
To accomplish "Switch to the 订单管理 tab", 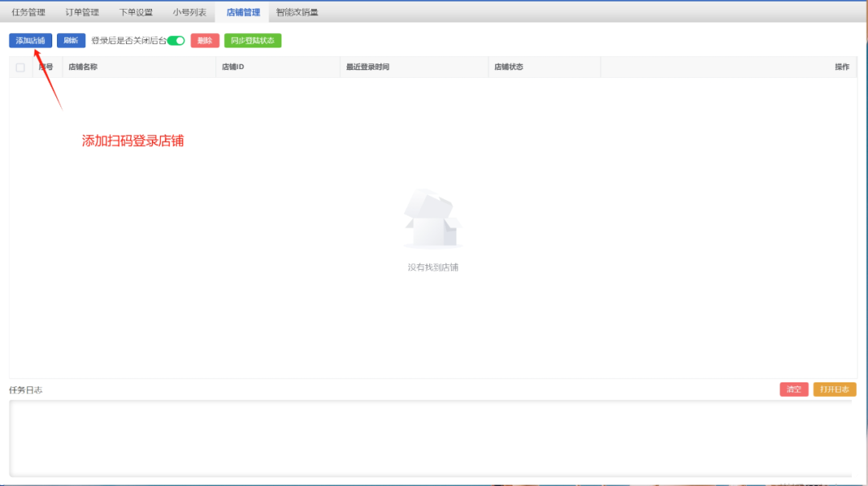I will click(x=82, y=12).
